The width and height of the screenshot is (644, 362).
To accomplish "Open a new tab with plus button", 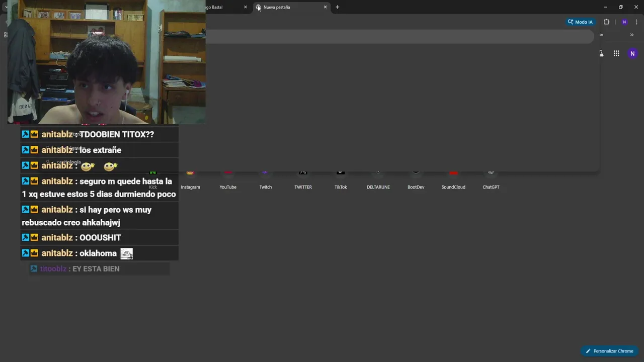I will pos(337,7).
